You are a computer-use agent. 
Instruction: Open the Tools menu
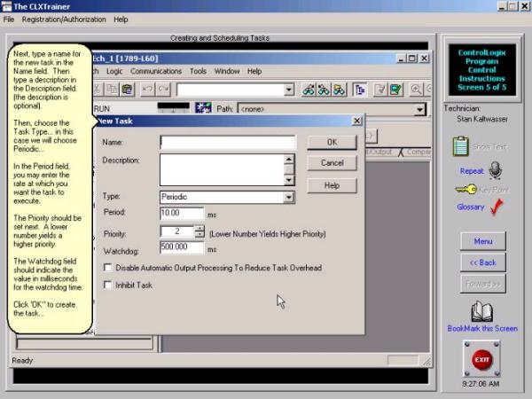pos(198,71)
